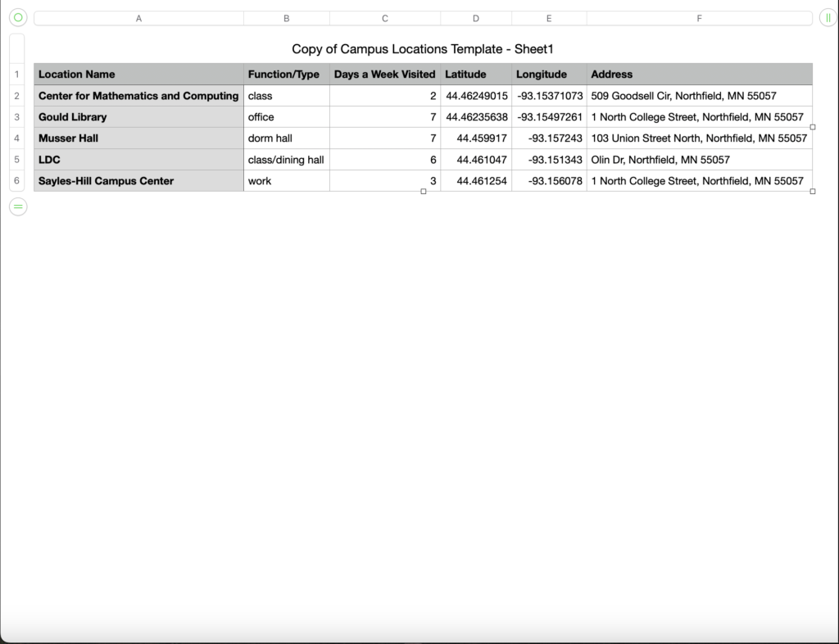Select column D header
The image size is (839, 644).
pos(476,18)
